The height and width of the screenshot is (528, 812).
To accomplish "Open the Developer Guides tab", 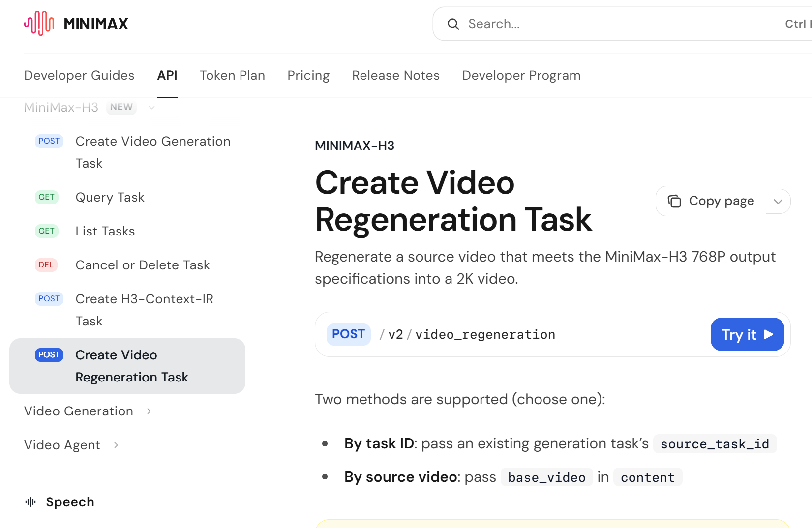I will (x=79, y=75).
